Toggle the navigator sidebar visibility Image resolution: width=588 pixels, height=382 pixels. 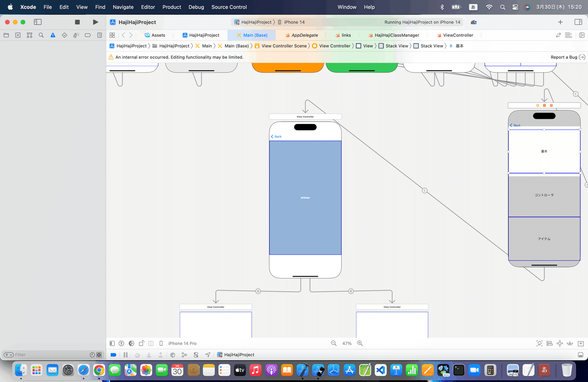pos(38,22)
